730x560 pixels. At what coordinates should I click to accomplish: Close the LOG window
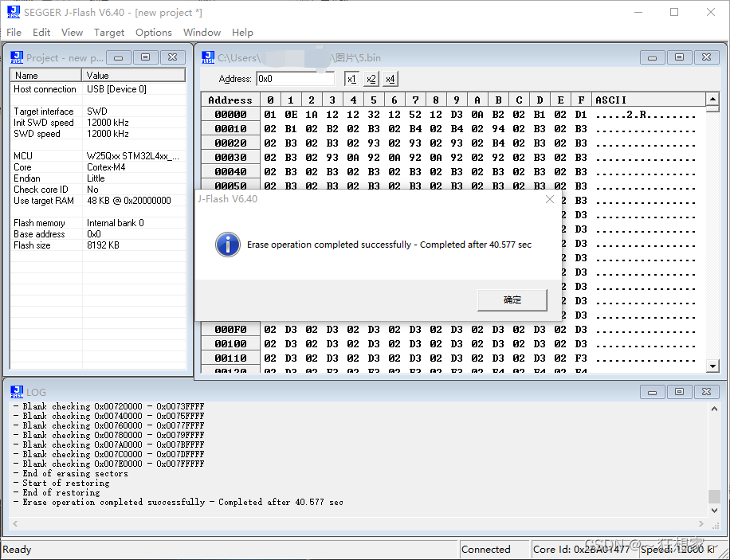(706, 392)
